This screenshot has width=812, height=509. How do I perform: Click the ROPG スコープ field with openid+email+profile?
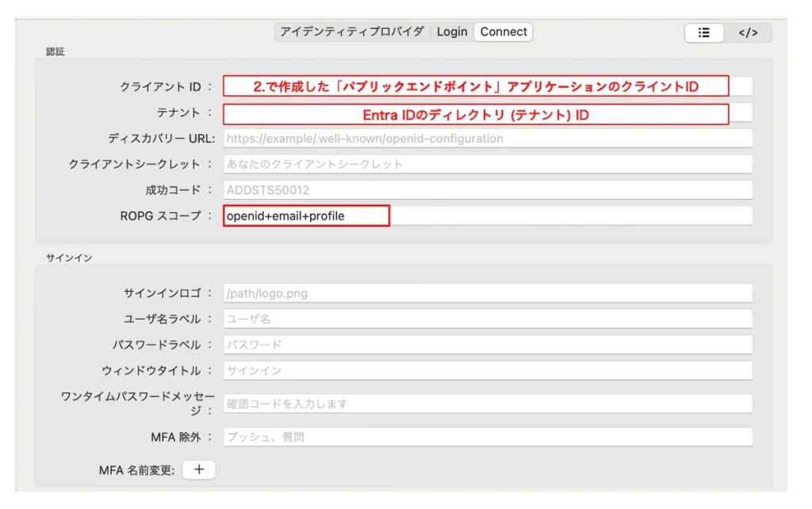[487, 216]
